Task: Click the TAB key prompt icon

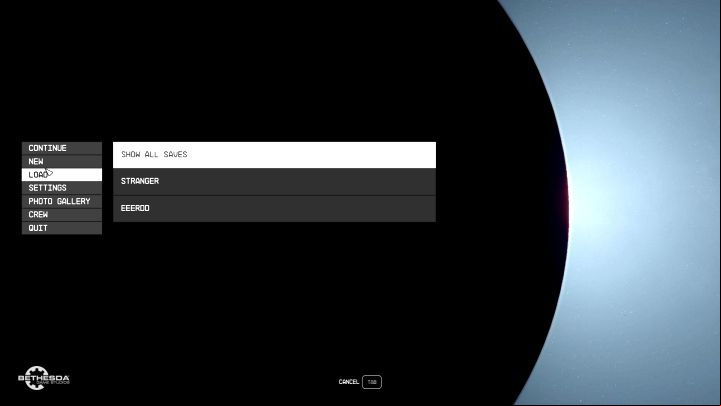Action: pos(372,382)
